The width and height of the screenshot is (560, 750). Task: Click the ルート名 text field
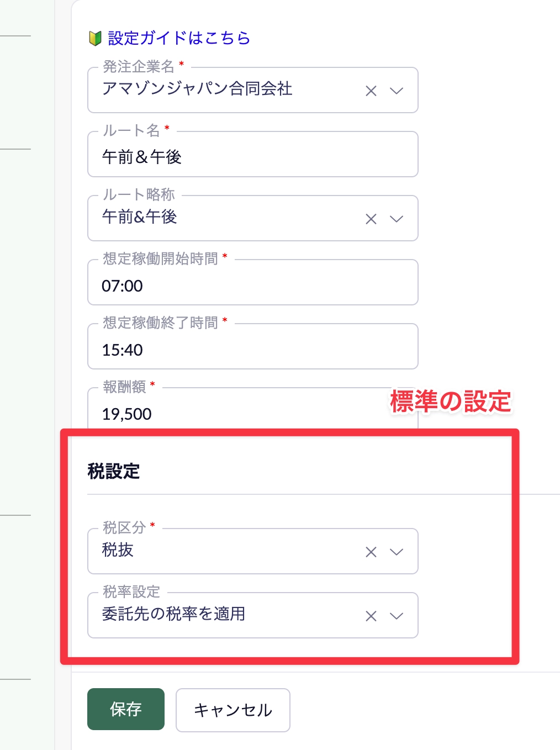[252, 157]
